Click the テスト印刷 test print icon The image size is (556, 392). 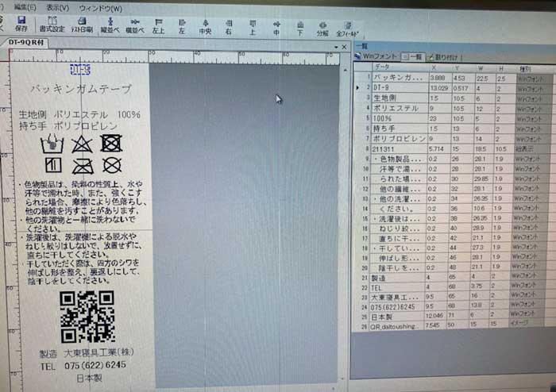point(81,25)
